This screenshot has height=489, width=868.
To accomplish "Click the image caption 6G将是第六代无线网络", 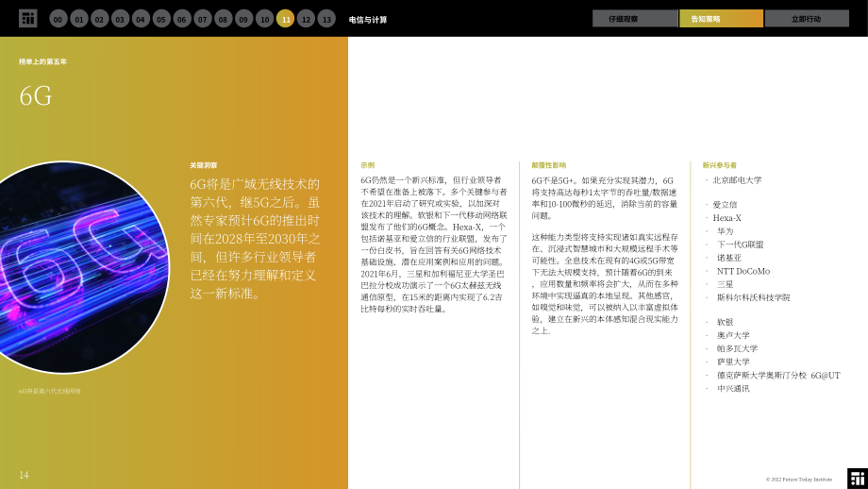I will click(x=50, y=391).
